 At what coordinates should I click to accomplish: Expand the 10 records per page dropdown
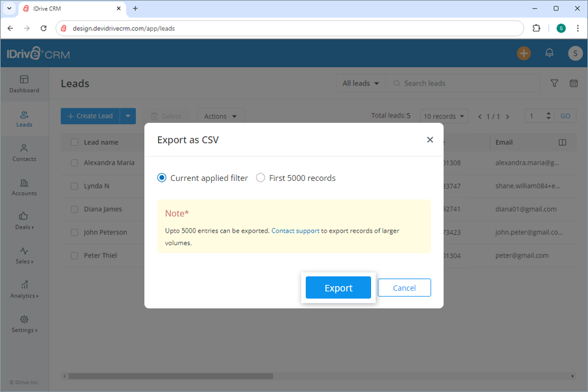(444, 116)
